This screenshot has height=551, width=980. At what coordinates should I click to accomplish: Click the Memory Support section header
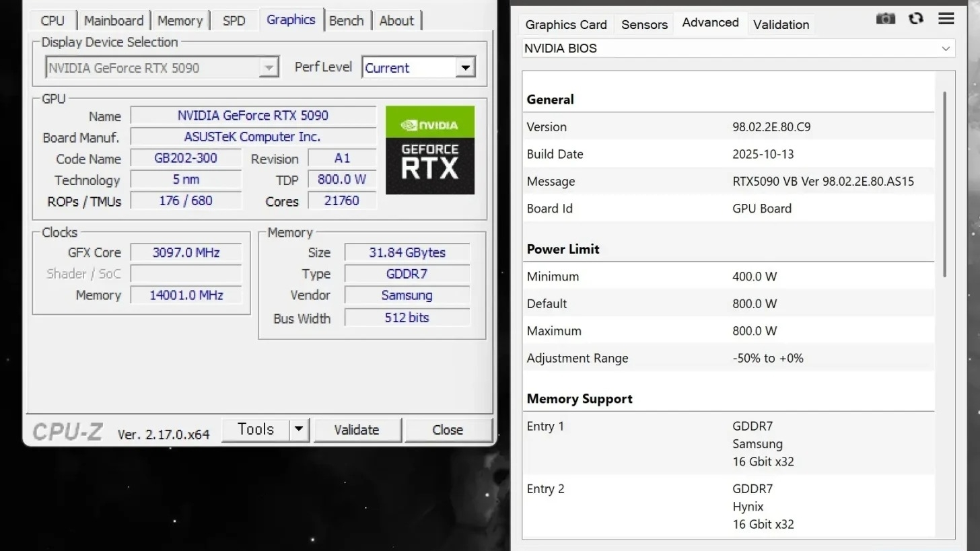pyautogui.click(x=580, y=399)
